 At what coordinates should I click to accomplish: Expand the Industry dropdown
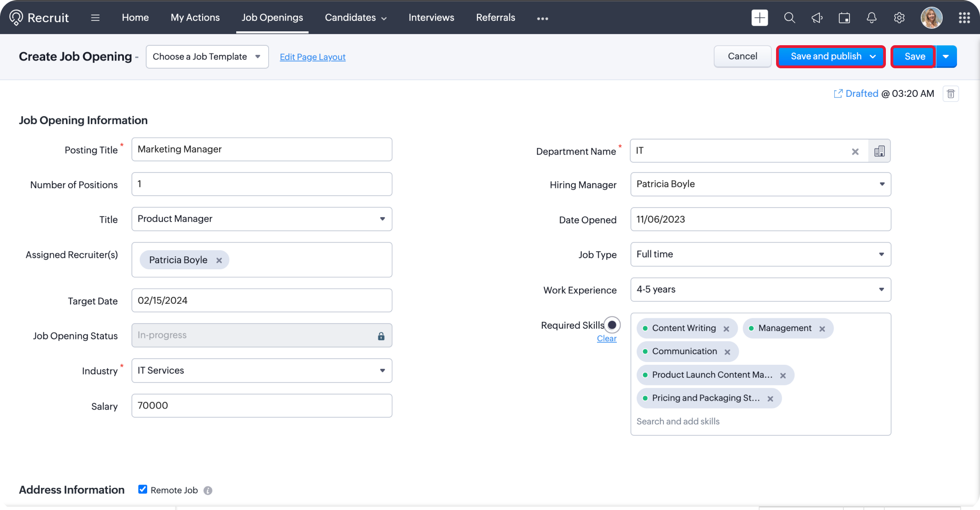pos(262,371)
